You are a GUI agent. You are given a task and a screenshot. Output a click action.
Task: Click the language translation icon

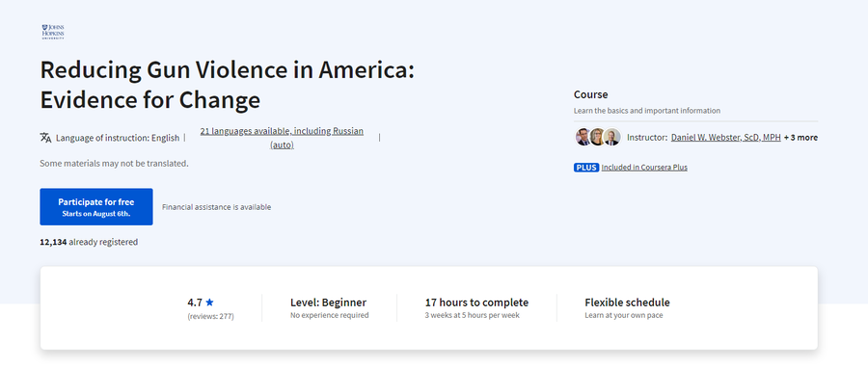(x=45, y=138)
